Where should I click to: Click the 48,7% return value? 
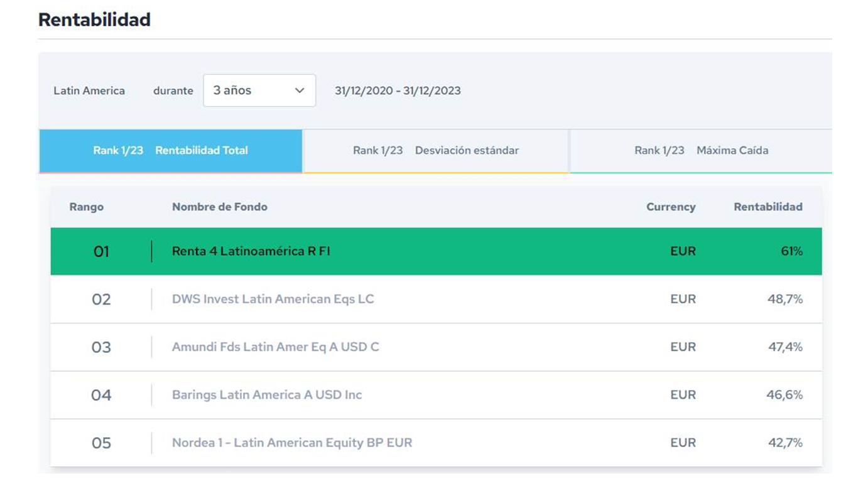[785, 300]
